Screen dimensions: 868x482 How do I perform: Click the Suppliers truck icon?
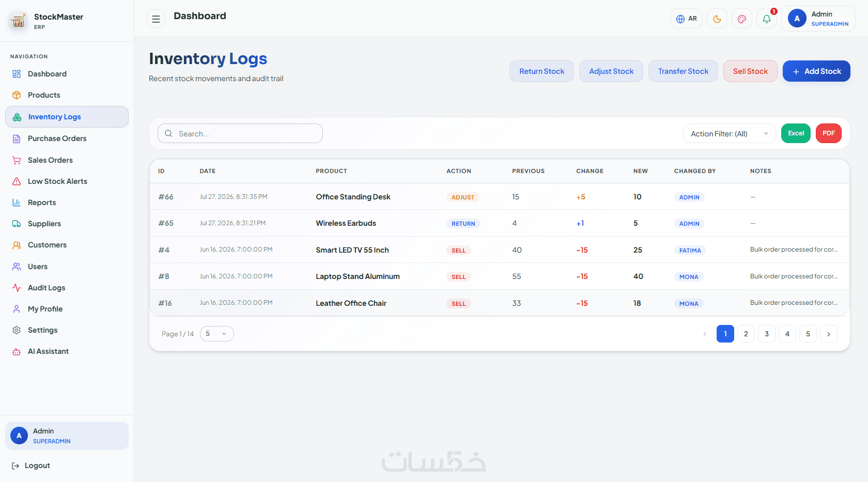pos(17,224)
